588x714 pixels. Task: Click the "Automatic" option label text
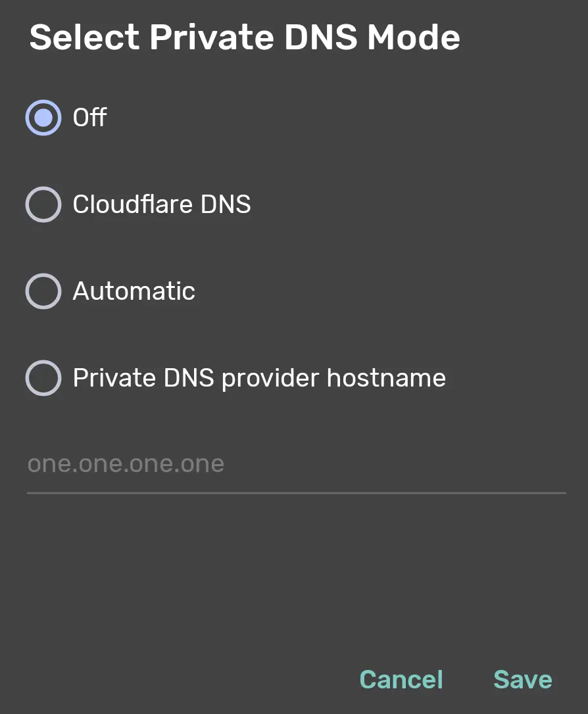134,291
